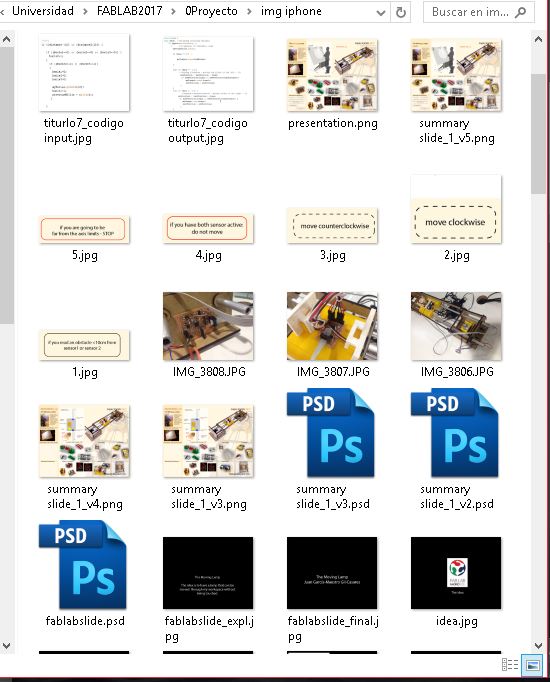Image resolution: width=550 pixels, height=682 pixels.
Task: Select fablabslide_final.jpg thumbnail
Action: pyautogui.click(x=332, y=573)
